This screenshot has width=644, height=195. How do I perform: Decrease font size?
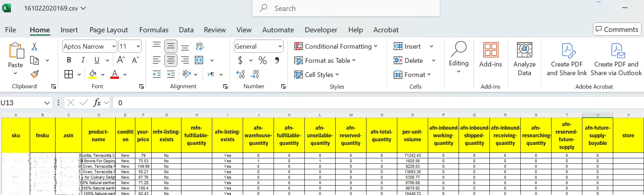coord(135,60)
